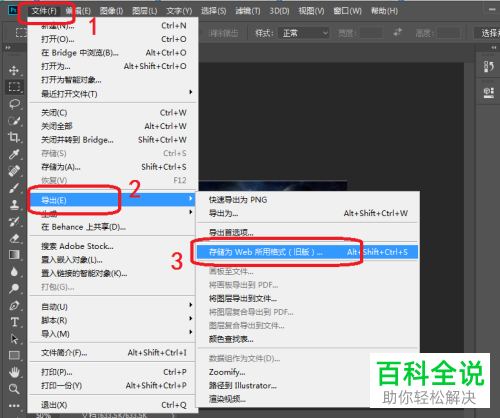
Task: Select the Move tool
Action: tap(14, 70)
